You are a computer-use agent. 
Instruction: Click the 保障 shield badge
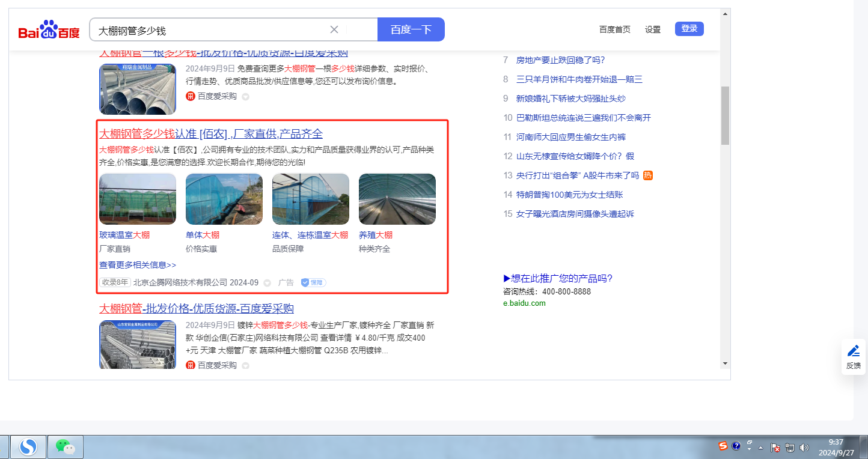tap(313, 282)
